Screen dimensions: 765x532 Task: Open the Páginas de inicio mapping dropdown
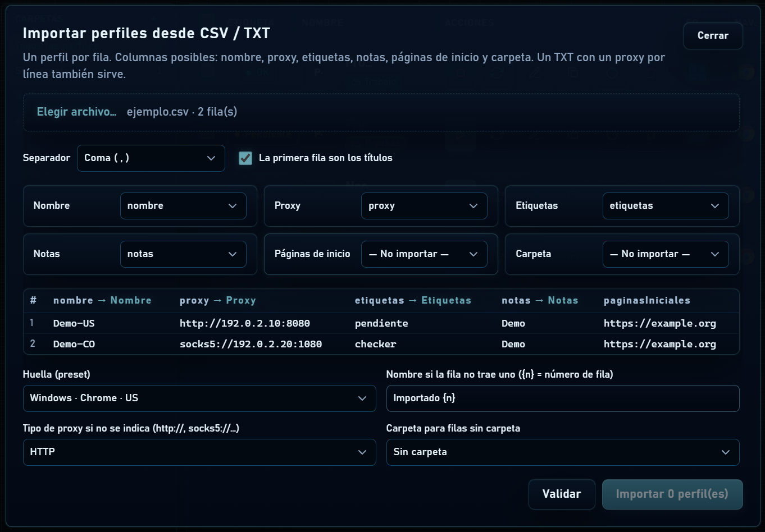pos(424,254)
